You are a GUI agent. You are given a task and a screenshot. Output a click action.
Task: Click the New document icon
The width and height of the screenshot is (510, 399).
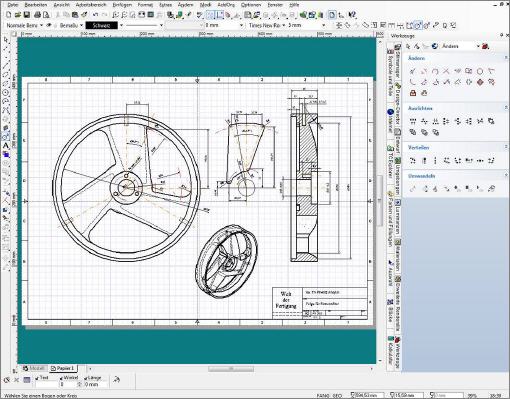click(x=9, y=15)
